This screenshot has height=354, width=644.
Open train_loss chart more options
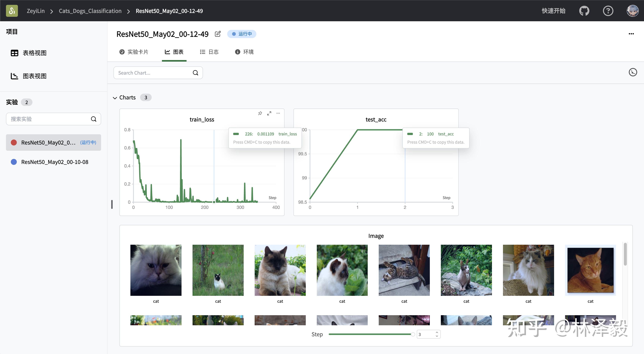tap(278, 113)
